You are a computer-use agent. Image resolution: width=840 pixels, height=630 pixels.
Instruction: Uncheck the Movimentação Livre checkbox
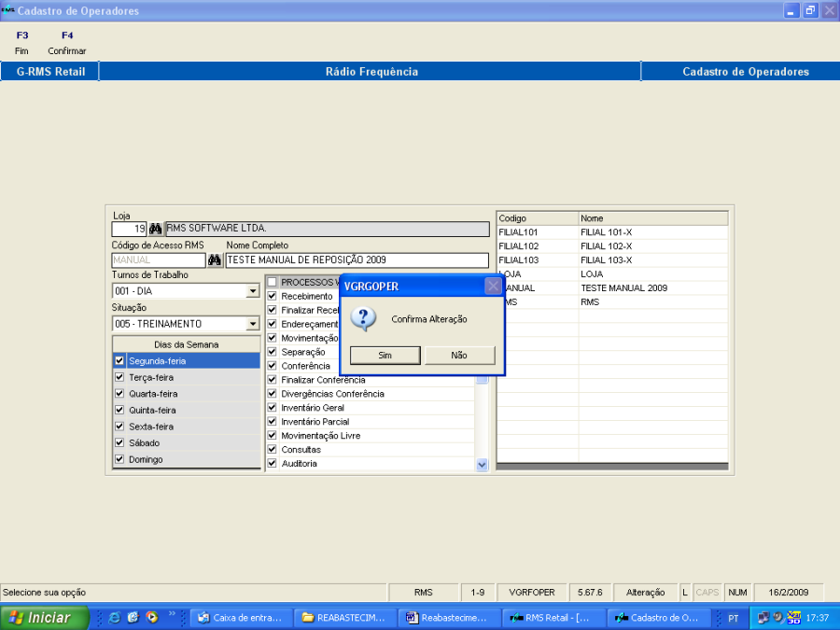(x=273, y=435)
